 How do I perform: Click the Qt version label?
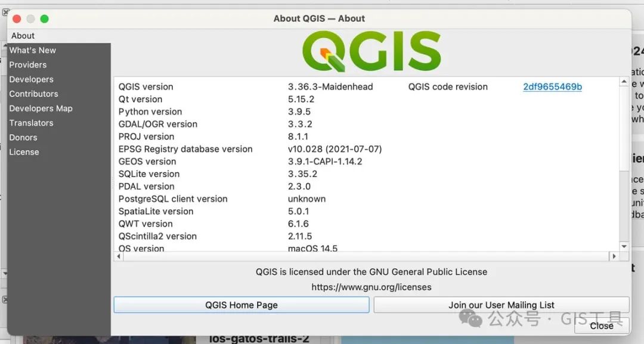click(141, 100)
